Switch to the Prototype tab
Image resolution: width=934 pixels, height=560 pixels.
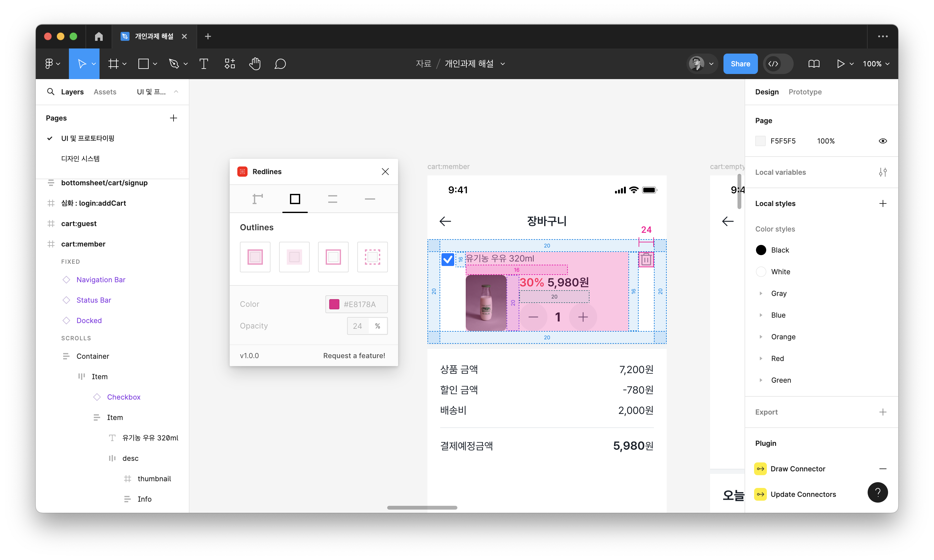tap(805, 92)
